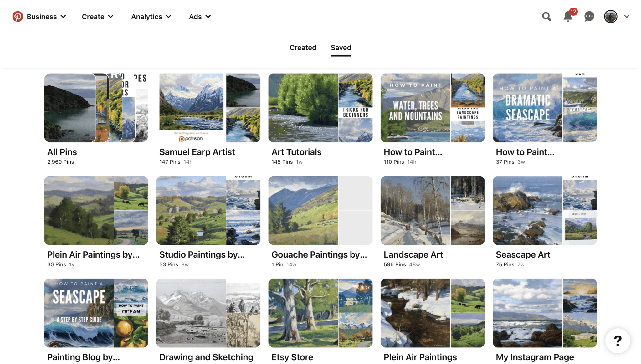Open the All Pins board
Image resolution: width=641 pixels, height=364 pixels.
pos(96,108)
